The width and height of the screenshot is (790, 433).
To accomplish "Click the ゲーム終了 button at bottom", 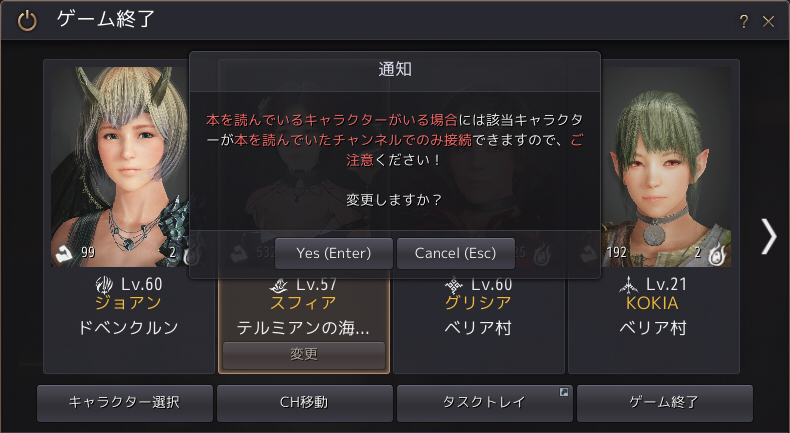I will pyautogui.click(x=665, y=403).
